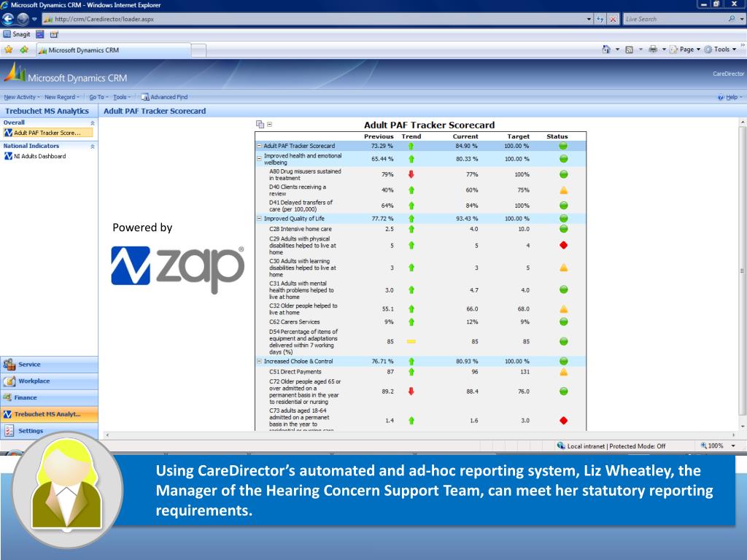Stop loading with the red X icon
Screen dimensions: 747x560
coord(613,19)
